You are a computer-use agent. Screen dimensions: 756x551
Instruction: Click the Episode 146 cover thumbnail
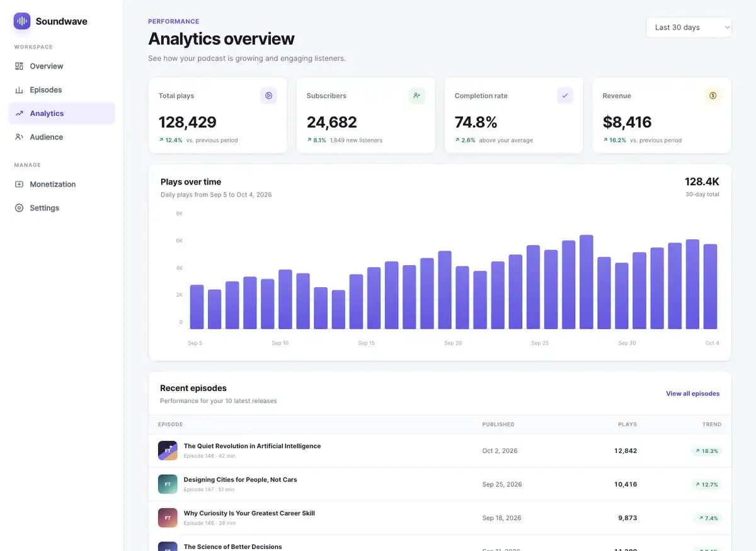pyautogui.click(x=168, y=518)
